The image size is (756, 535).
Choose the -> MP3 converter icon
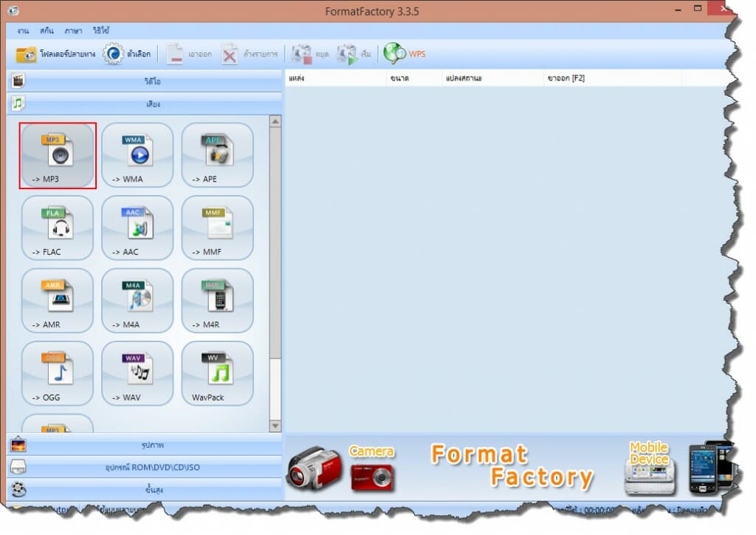58,155
